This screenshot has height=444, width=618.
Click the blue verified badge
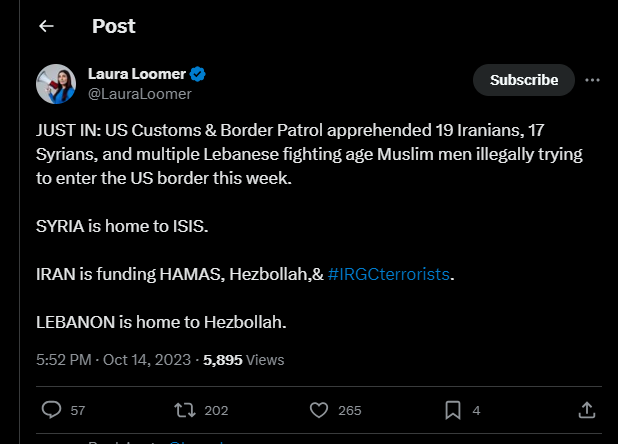click(x=199, y=75)
